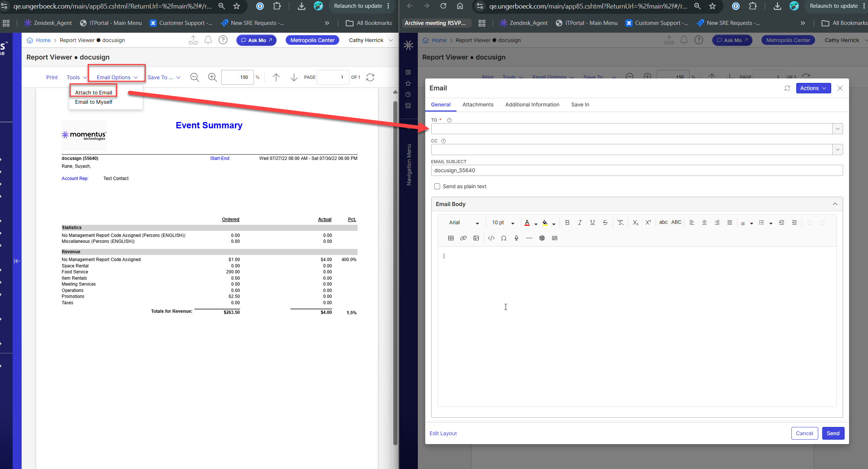
Task: Align email text right
Action: click(x=717, y=222)
